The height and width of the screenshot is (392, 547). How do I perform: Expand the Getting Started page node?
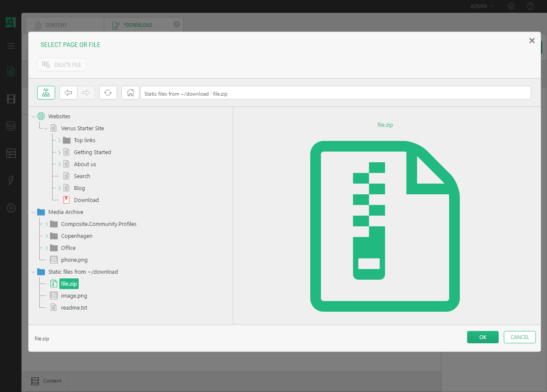[59, 152]
